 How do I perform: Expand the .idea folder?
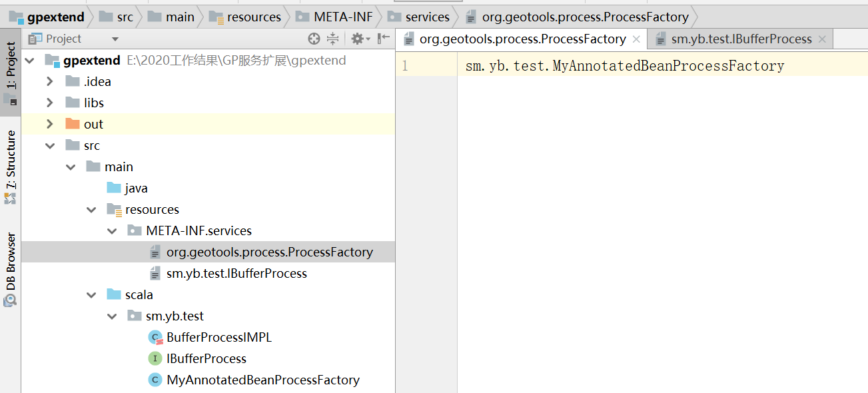point(50,82)
